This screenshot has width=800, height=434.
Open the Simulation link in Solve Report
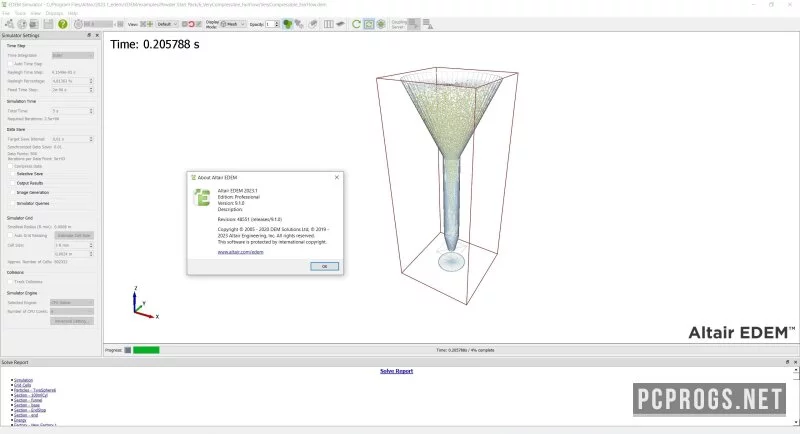[x=23, y=380]
